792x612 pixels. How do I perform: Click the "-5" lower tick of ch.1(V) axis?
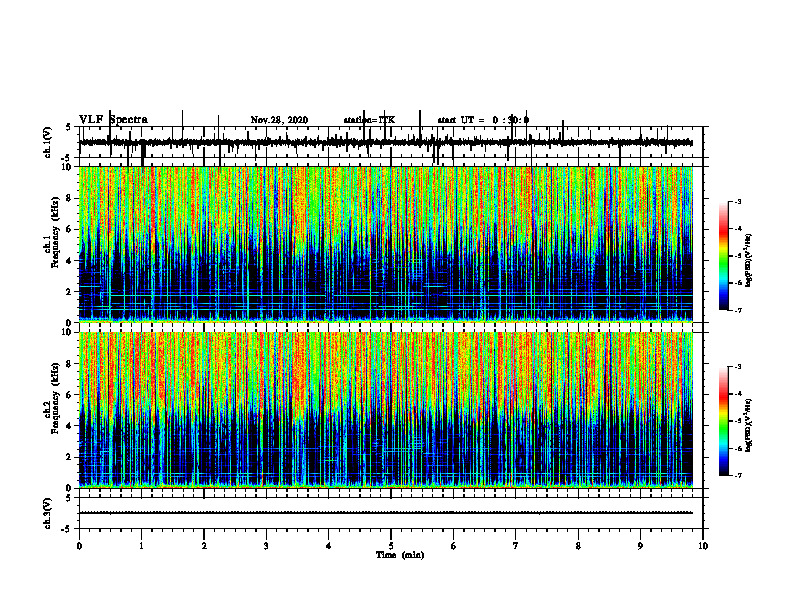pyautogui.click(x=68, y=158)
